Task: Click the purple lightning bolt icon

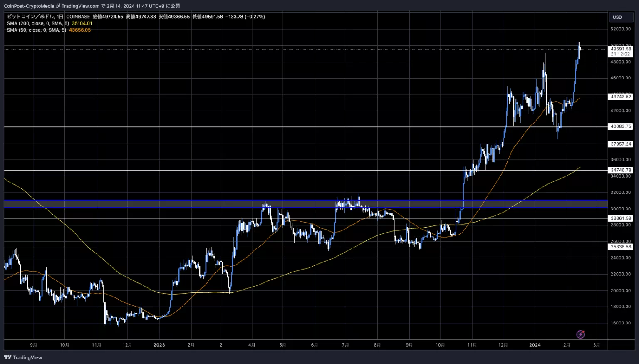Action: click(581, 334)
